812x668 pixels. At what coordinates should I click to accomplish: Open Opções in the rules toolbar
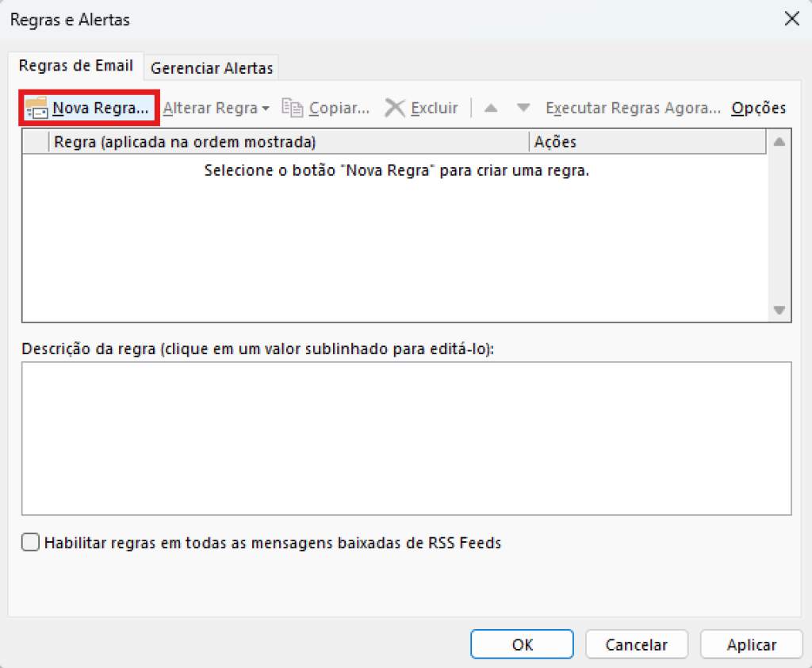point(758,108)
